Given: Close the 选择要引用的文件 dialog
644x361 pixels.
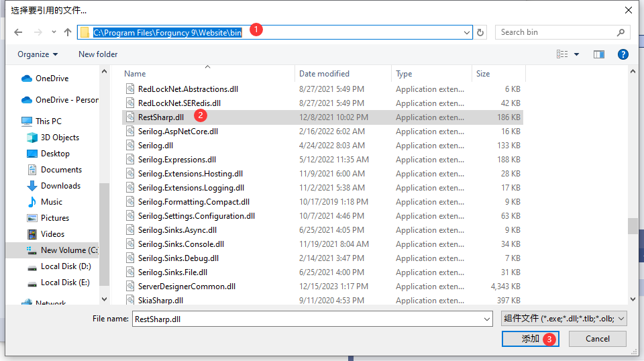Looking at the screenshot, I should point(629,10).
